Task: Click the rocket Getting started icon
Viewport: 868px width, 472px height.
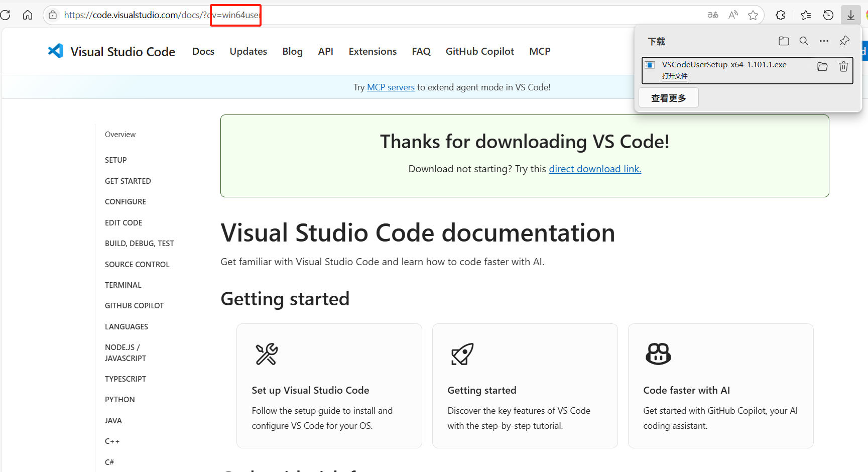Action: (x=462, y=354)
